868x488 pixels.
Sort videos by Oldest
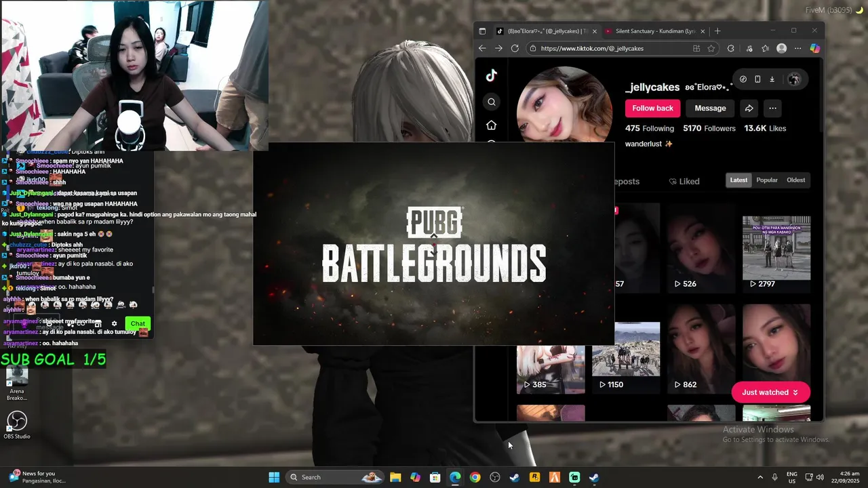(x=796, y=180)
